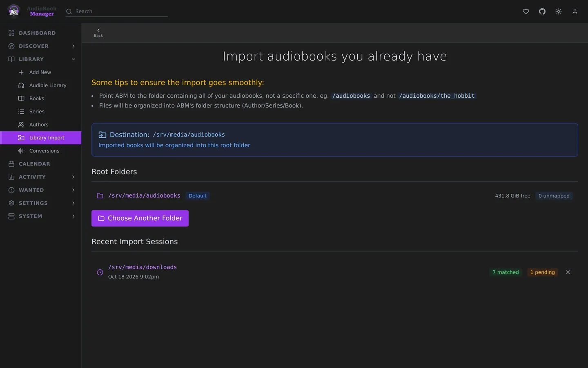Click the Destination folder import icon
The width and height of the screenshot is (588, 368).
click(x=102, y=135)
